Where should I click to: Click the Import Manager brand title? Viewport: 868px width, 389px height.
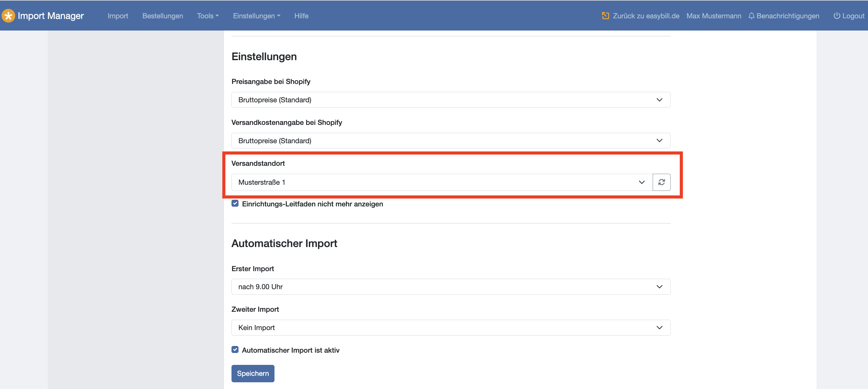tap(51, 16)
